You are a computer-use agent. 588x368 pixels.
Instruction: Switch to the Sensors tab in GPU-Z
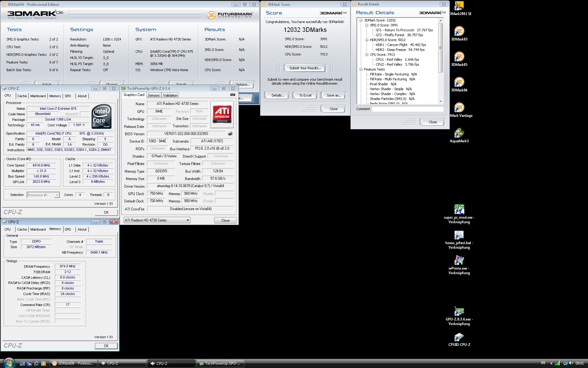(x=154, y=95)
